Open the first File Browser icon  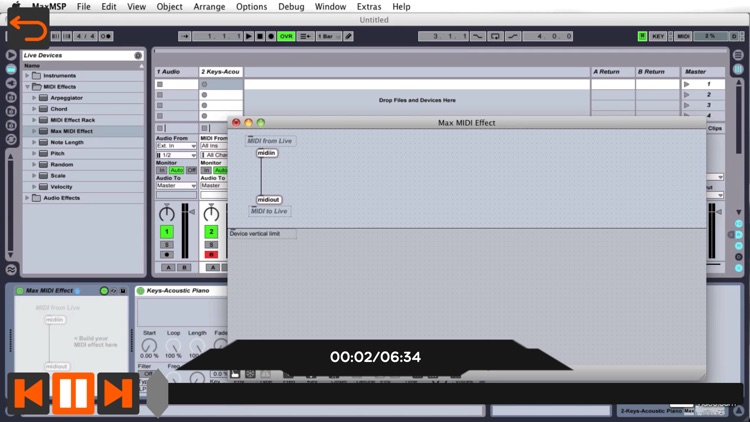click(x=11, y=97)
